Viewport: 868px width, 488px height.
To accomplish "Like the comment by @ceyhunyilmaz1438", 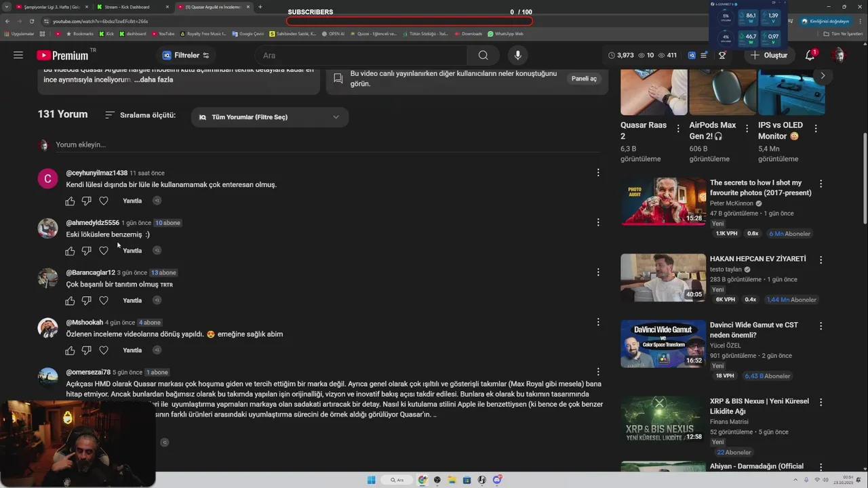I will click(70, 201).
